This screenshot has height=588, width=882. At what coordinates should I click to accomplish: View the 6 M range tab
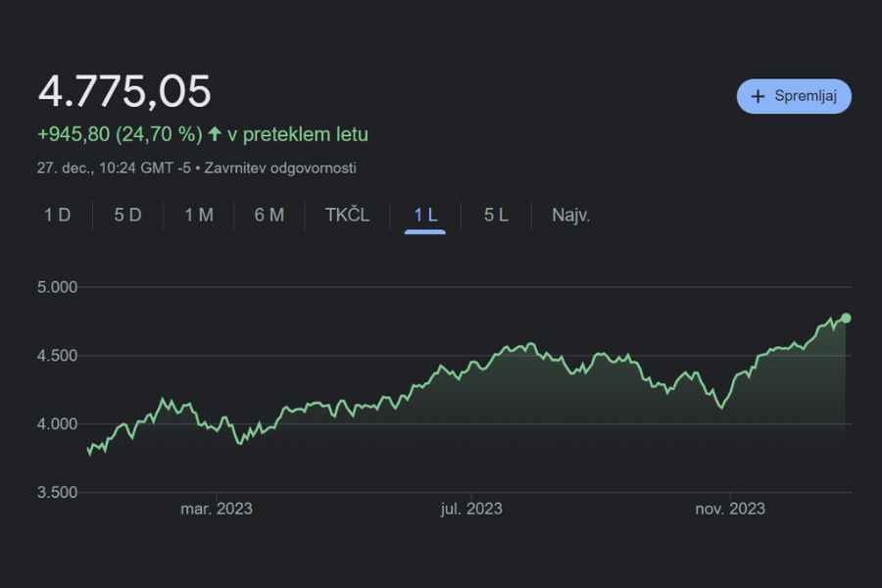(x=269, y=215)
